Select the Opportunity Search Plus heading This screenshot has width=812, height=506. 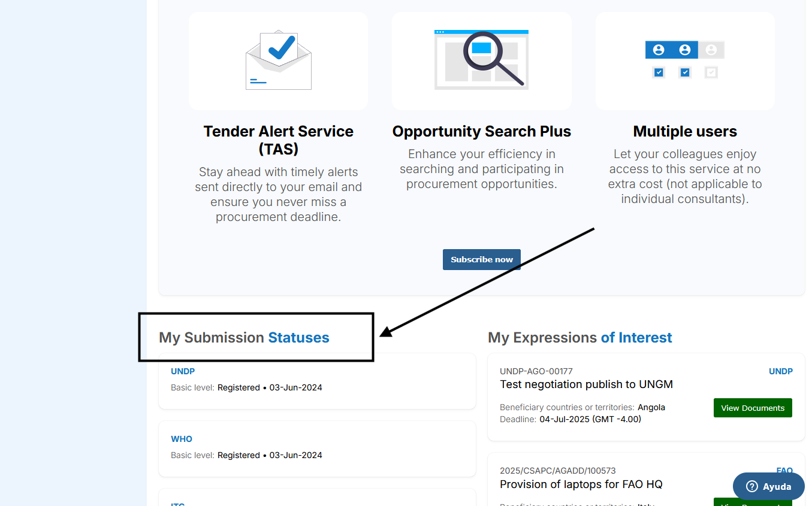point(481,131)
